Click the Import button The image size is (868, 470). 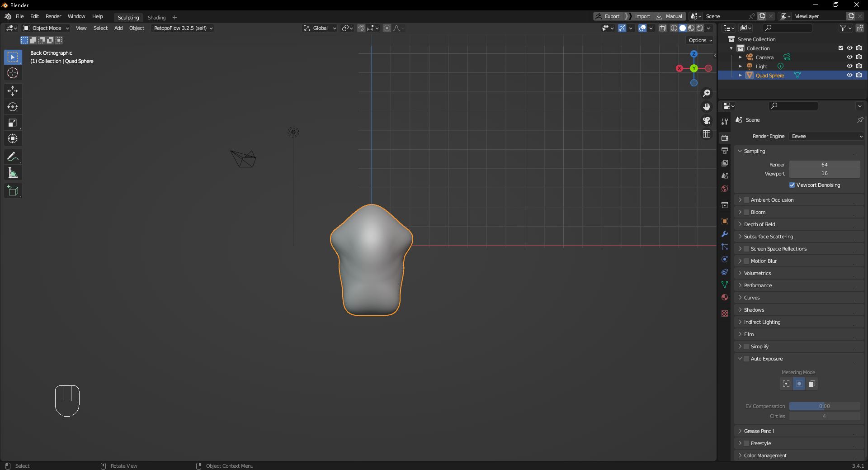pyautogui.click(x=639, y=16)
